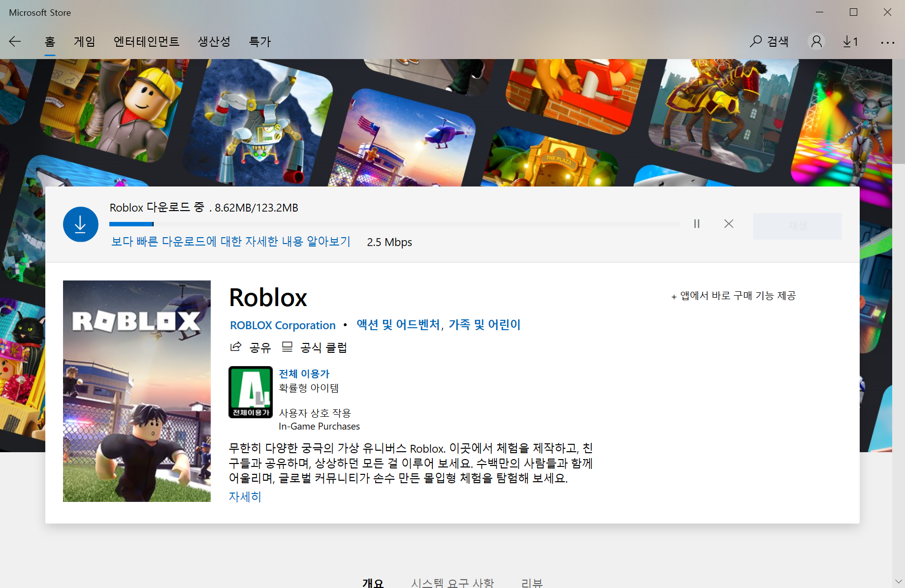The height and width of the screenshot is (588, 905).
Task: Go back with the back arrow
Action: click(x=15, y=42)
